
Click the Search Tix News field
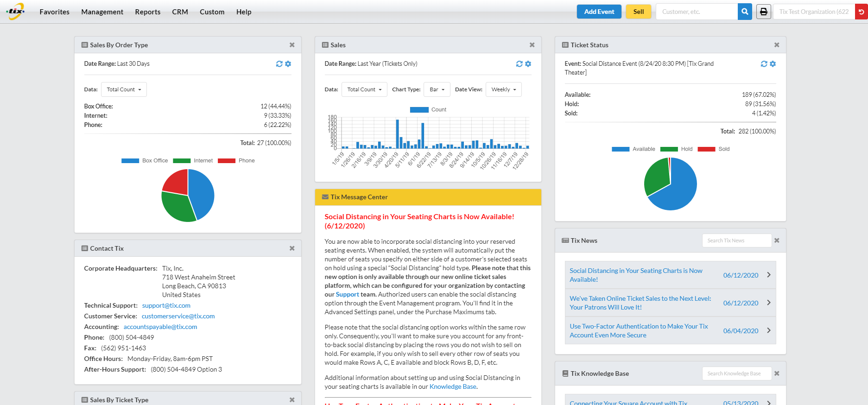(x=736, y=240)
